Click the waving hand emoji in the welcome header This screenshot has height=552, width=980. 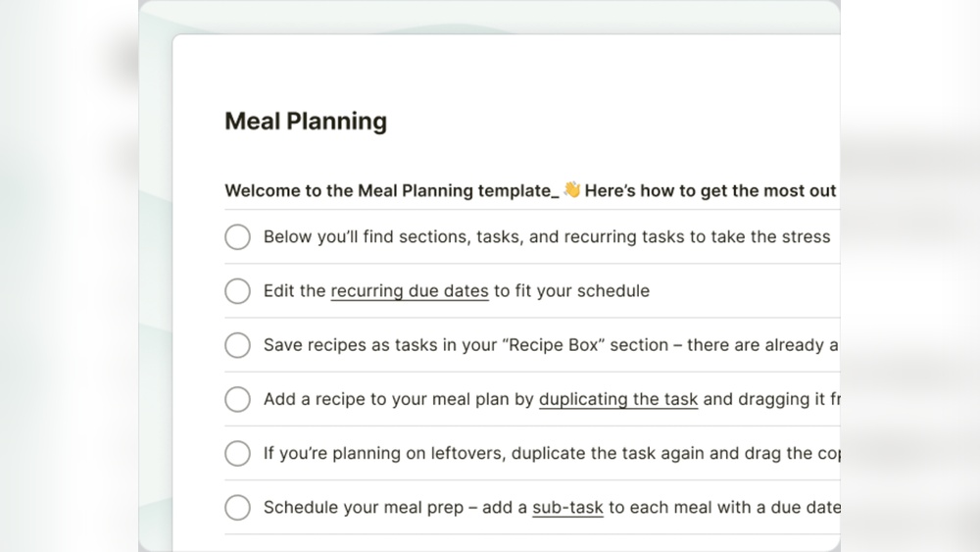click(571, 190)
